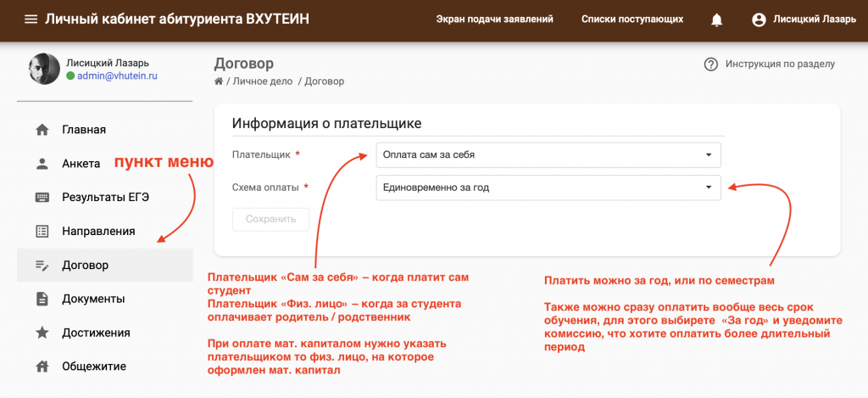Click the question mark help icon
The width and height of the screenshot is (868, 398).
tap(711, 64)
